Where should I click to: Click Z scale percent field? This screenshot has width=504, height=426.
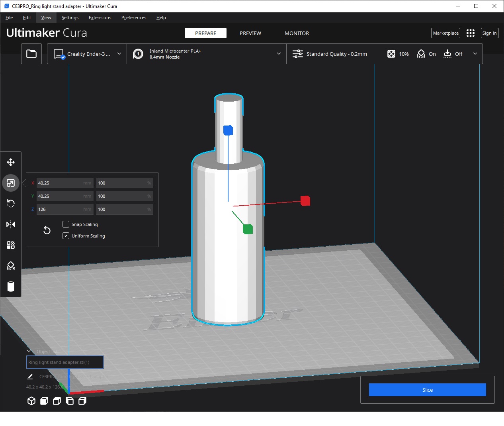[x=125, y=209]
